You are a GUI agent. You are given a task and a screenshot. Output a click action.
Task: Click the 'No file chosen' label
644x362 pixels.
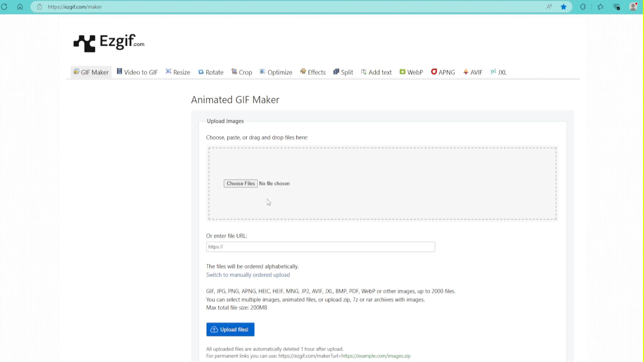(274, 183)
